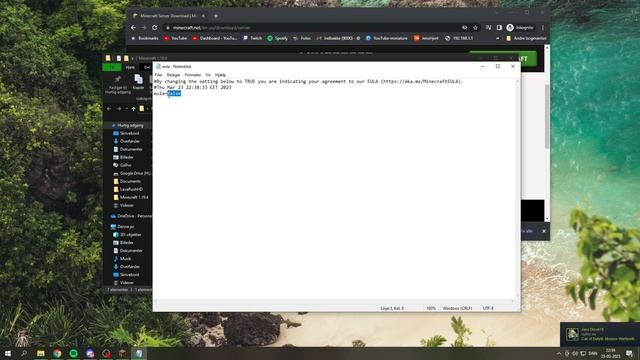Open the 192.168.1.1 bookmark
640x360 pixels.
[459, 38]
